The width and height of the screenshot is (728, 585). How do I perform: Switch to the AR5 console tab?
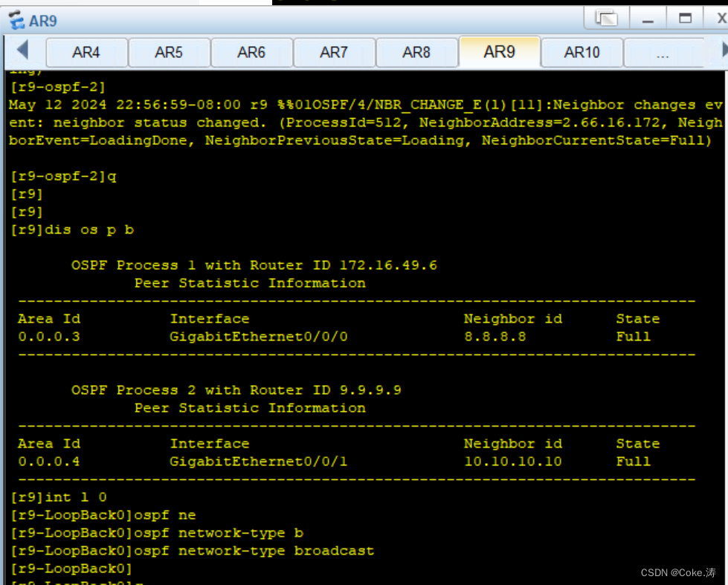pyautogui.click(x=169, y=52)
